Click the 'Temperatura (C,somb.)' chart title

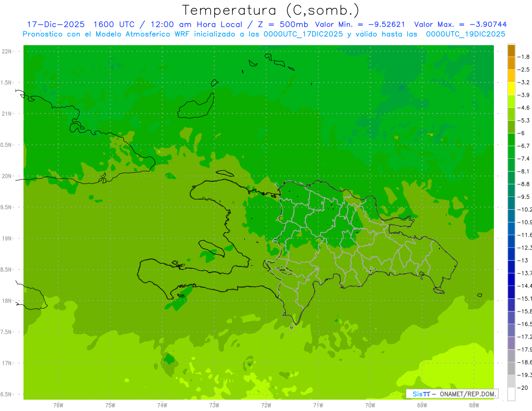click(271, 10)
